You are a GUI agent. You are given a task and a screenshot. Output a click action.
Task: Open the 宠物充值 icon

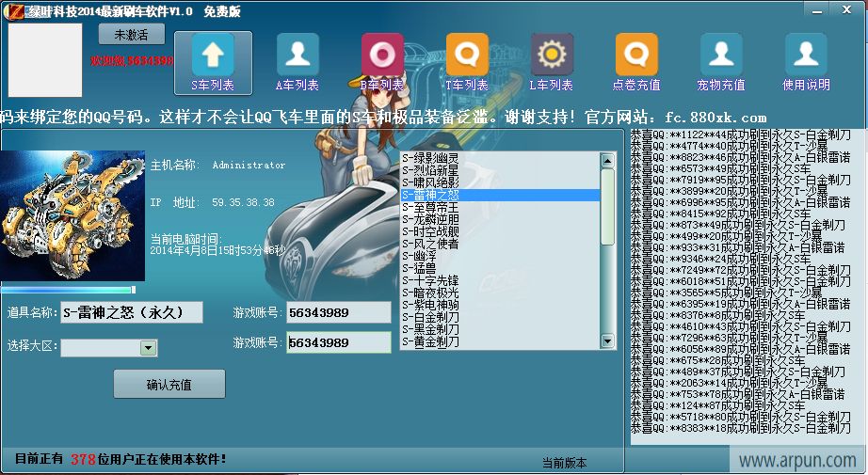pyautogui.click(x=721, y=62)
